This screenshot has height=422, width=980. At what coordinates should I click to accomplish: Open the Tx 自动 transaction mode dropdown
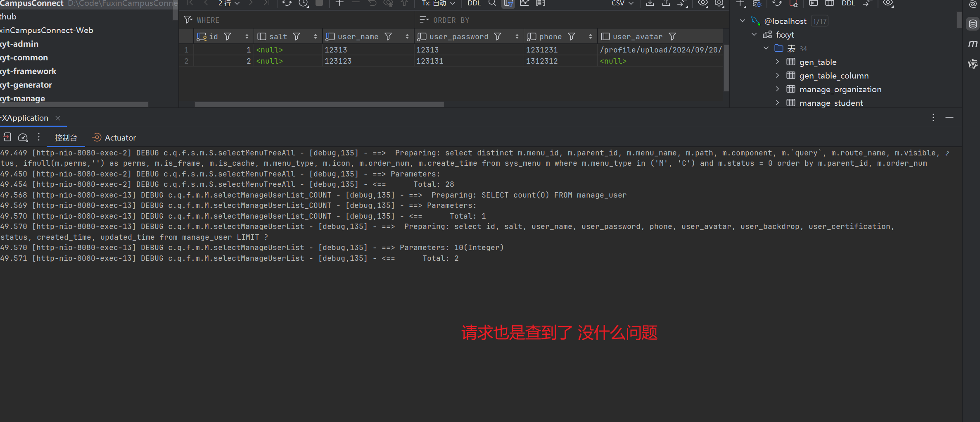tap(438, 3)
